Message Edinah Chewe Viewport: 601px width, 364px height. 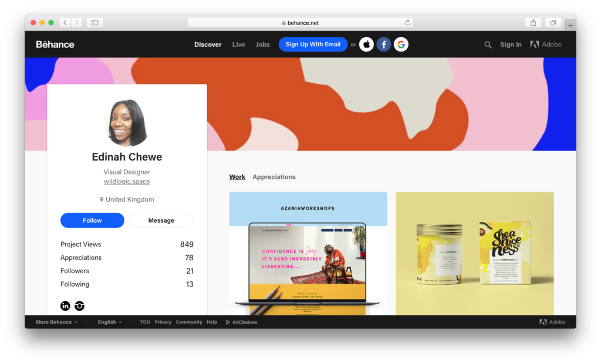[161, 220]
